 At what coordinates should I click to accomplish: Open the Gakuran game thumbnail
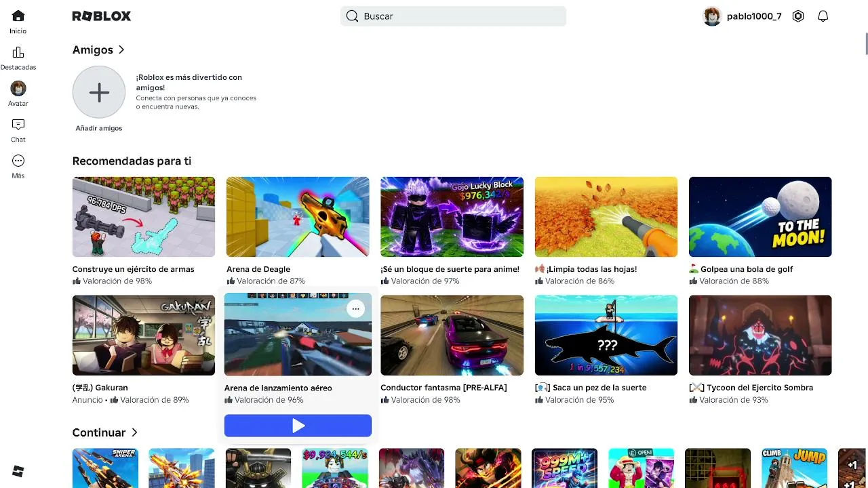point(144,335)
